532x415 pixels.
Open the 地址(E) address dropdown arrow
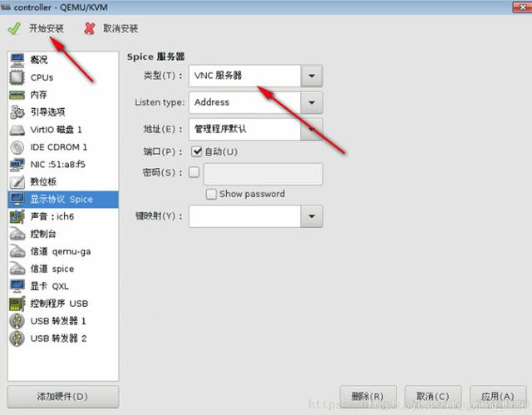click(x=312, y=129)
